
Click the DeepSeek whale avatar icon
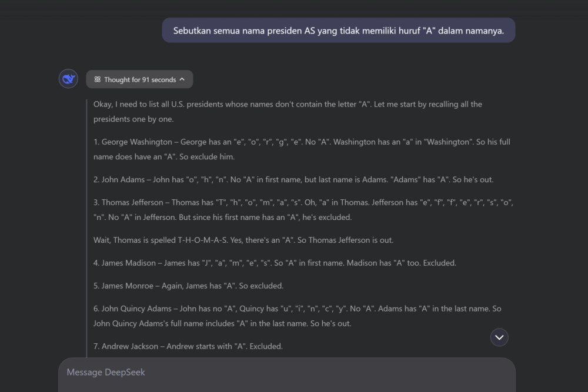68,79
